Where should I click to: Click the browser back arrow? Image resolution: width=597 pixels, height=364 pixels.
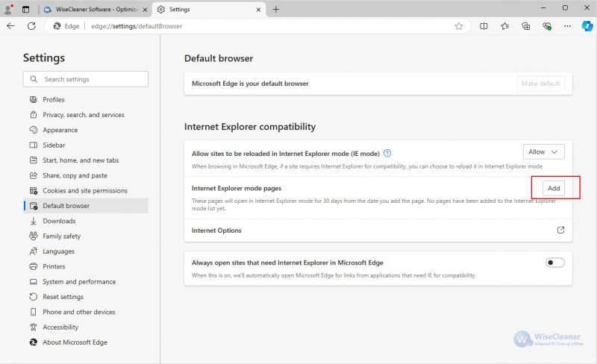(10, 26)
